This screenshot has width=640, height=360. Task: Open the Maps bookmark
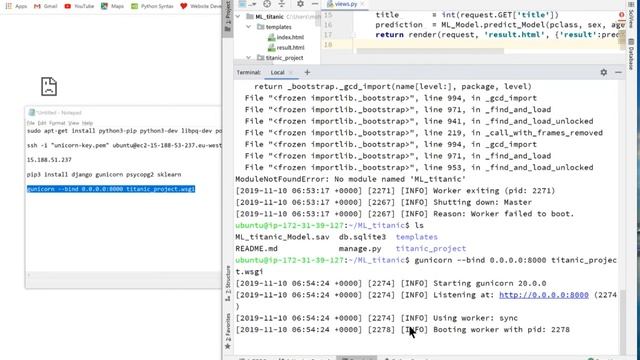pyautogui.click(x=113, y=6)
